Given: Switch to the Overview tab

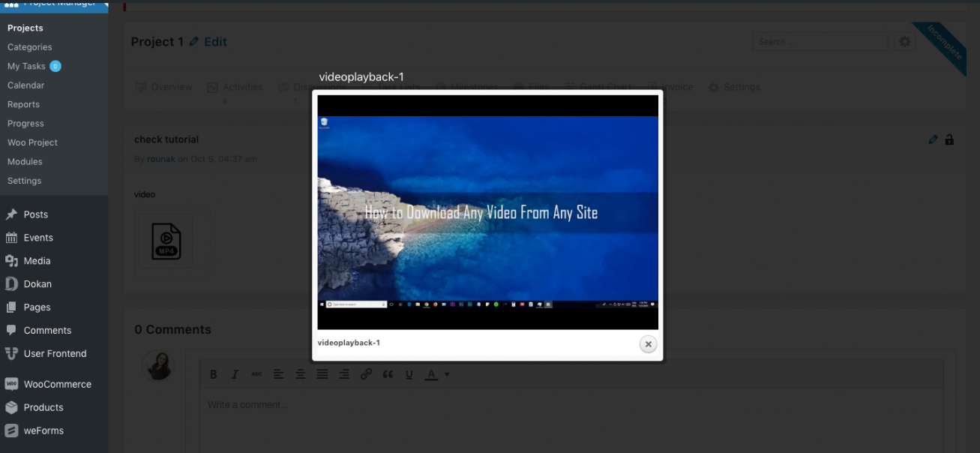Looking at the screenshot, I should [x=164, y=87].
